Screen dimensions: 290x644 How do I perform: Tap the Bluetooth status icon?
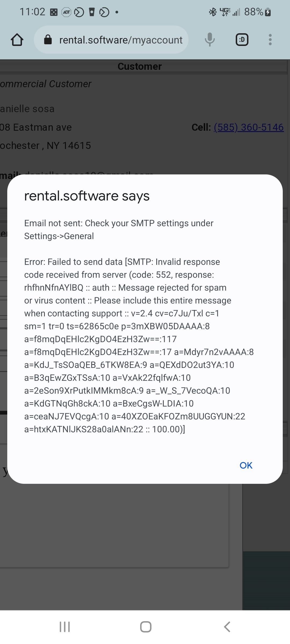click(x=213, y=12)
